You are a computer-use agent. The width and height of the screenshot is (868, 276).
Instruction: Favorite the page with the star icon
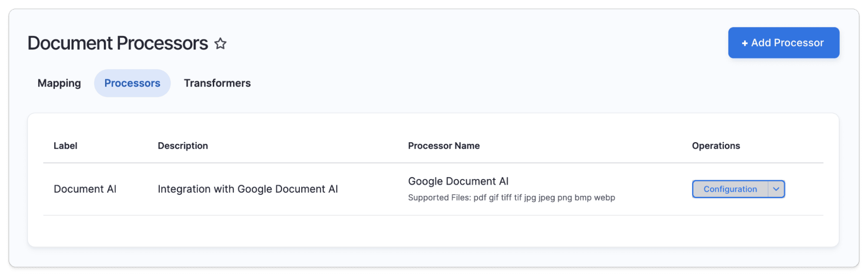(x=221, y=43)
